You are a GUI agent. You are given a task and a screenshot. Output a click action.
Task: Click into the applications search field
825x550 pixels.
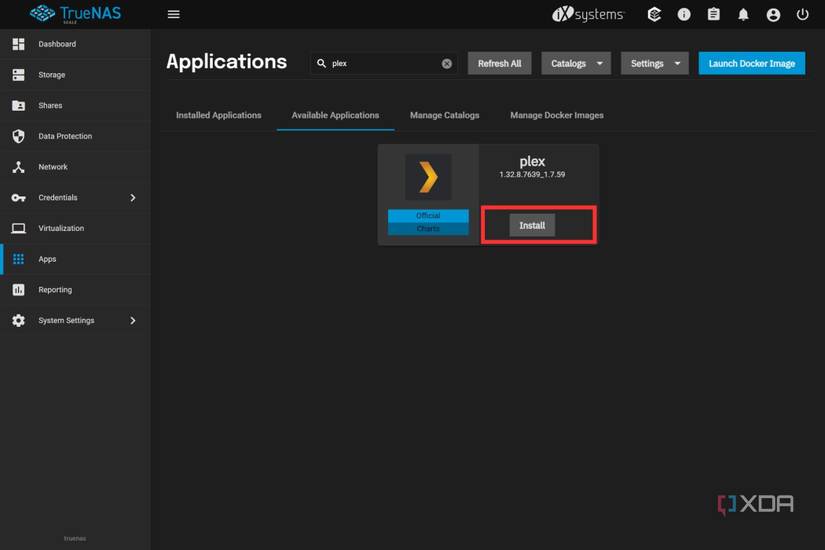pos(385,63)
